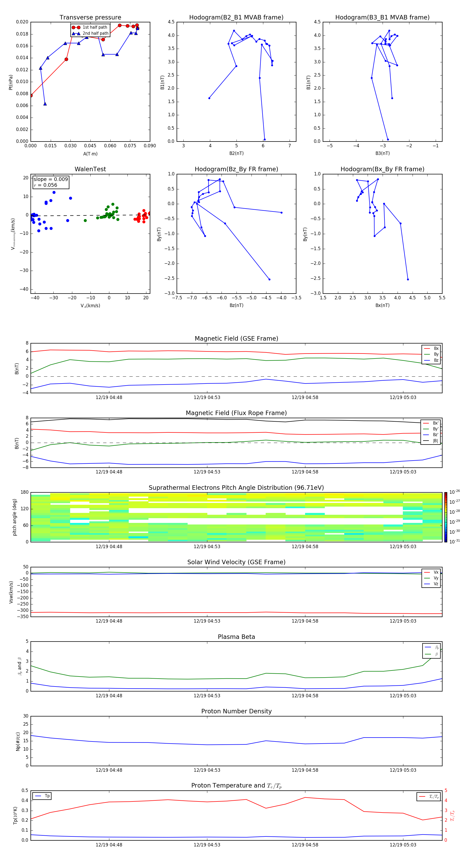The width and height of the screenshot is (473, 868).
Task: Click the 'Tp' legend in temperature plot
Action: (42, 796)
